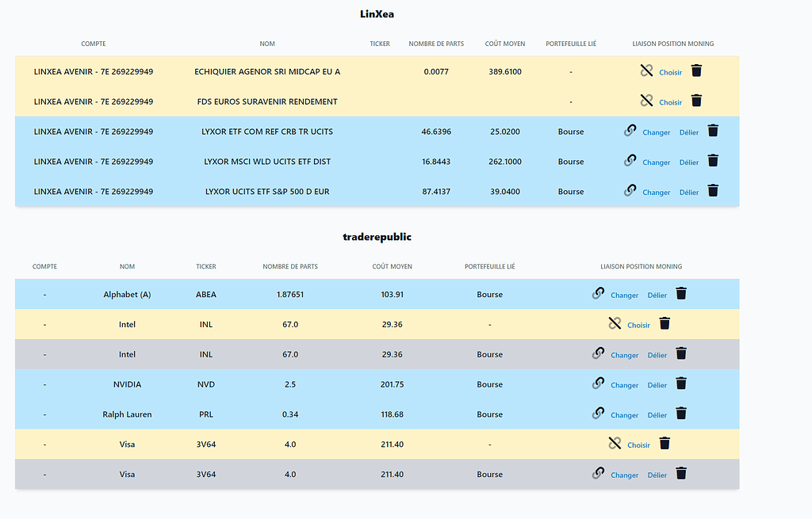Delete the NVIDIA position with its trash icon
The width and height of the screenshot is (812, 519).
point(681,384)
